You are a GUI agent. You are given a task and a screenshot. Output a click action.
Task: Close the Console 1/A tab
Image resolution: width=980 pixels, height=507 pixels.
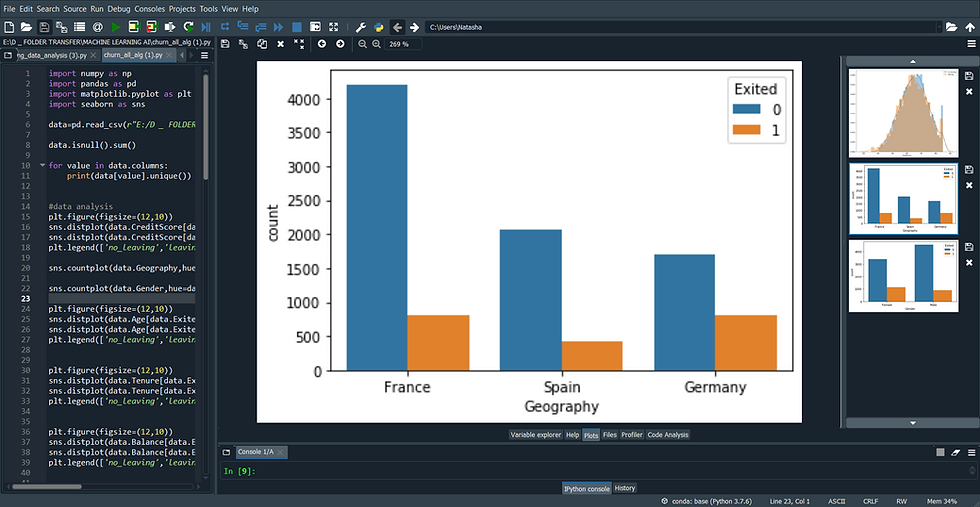280,452
